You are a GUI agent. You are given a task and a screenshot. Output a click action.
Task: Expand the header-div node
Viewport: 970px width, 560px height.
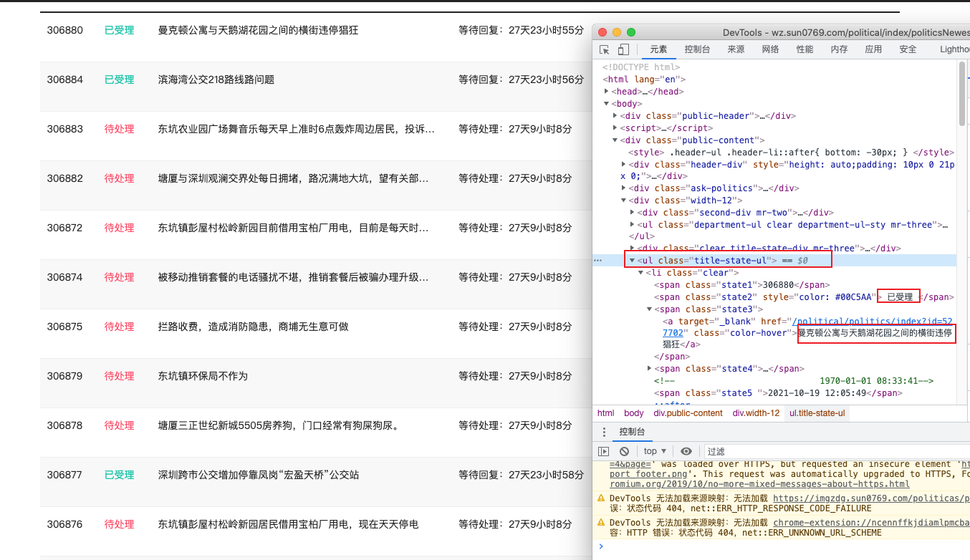pyautogui.click(x=624, y=165)
